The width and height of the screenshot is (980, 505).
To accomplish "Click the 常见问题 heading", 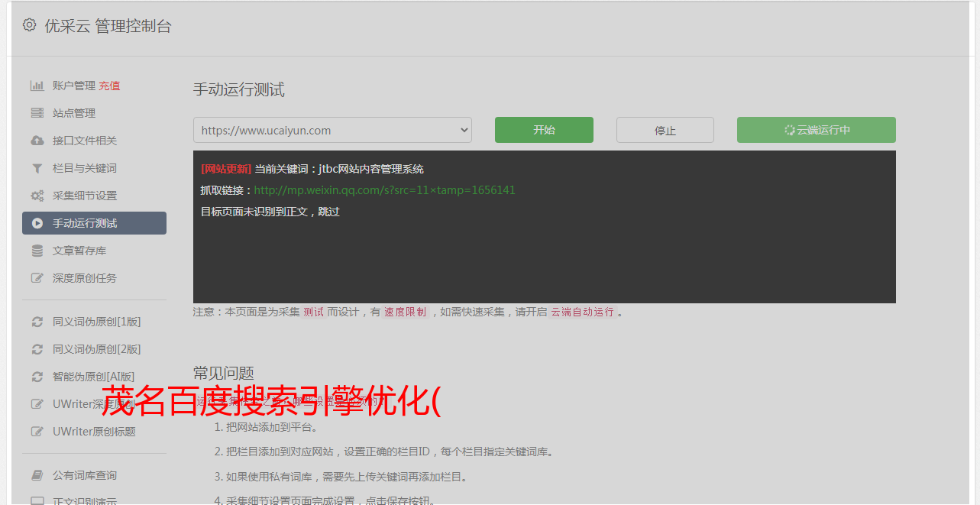I will 224,373.
